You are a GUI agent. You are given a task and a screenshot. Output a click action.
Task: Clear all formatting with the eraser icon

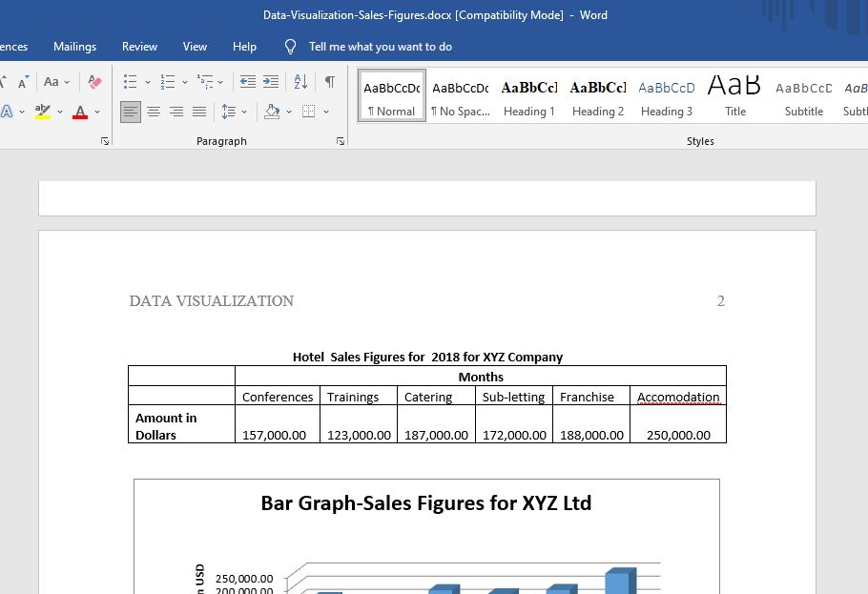pyautogui.click(x=94, y=82)
